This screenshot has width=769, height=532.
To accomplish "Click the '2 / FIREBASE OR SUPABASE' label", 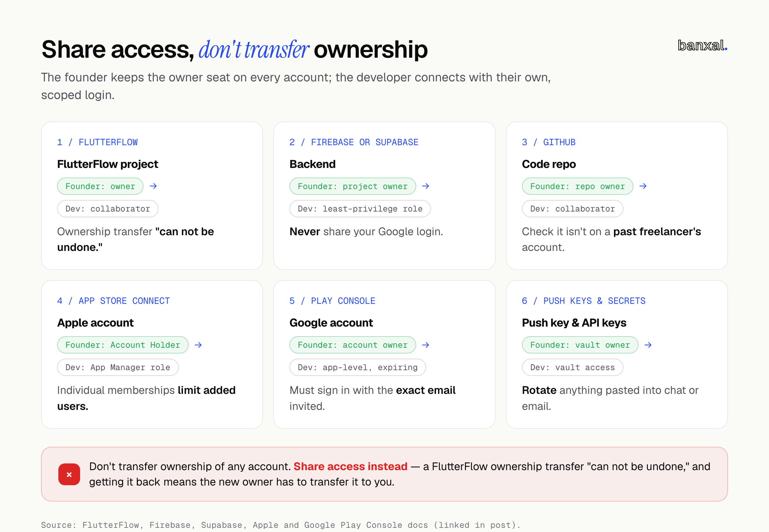I will (354, 142).
